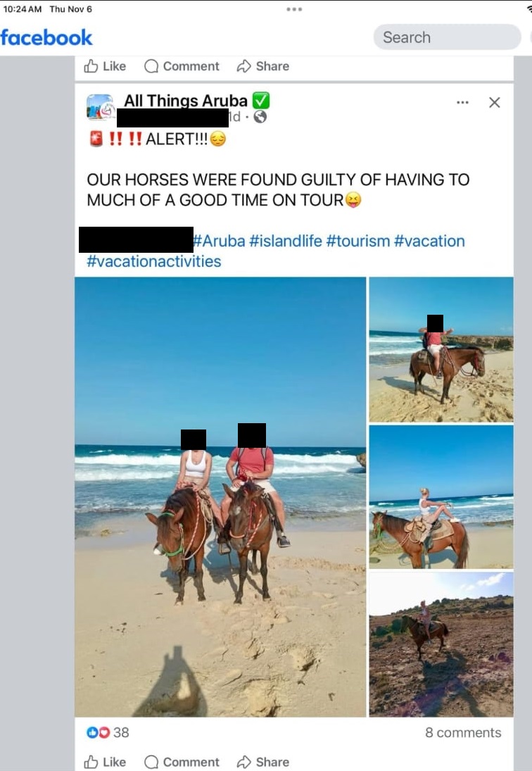Open the 8 comments link
The width and height of the screenshot is (532, 771).
463,732
